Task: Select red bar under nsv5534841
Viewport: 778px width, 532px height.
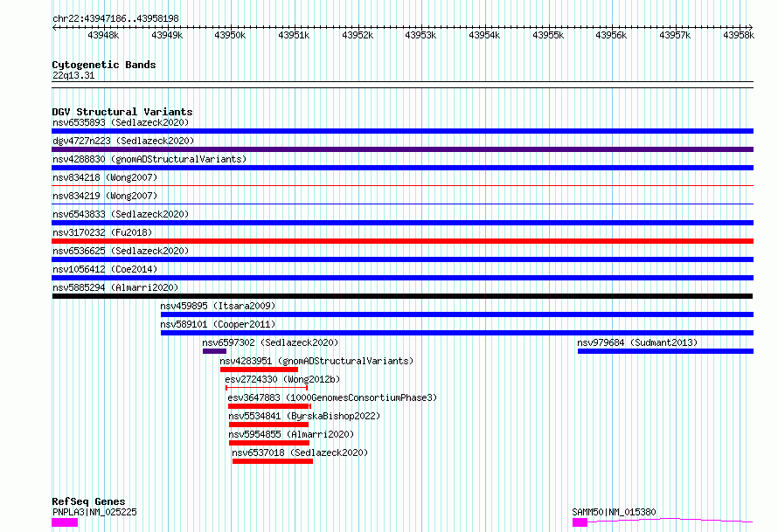Action: click(x=268, y=425)
